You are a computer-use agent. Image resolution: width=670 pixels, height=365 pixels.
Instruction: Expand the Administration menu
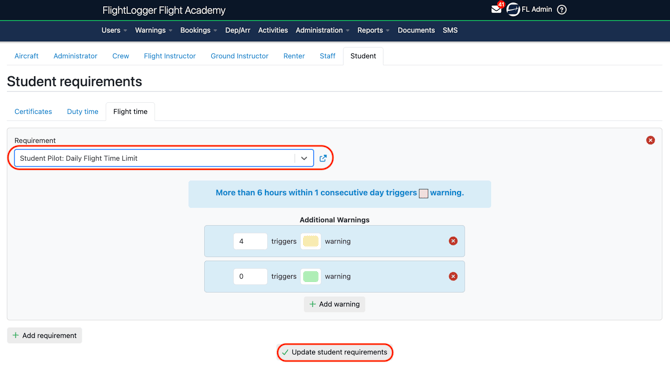point(323,30)
